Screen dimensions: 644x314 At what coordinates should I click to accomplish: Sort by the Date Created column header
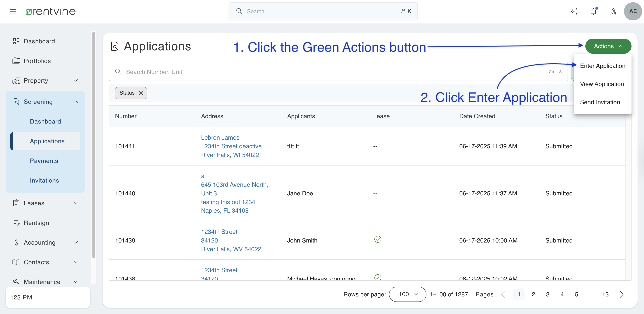[477, 116]
